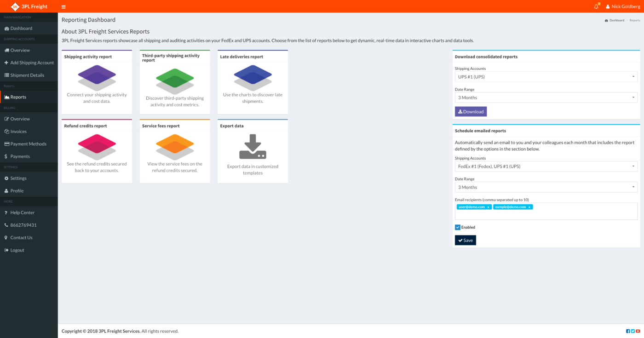Click the 'Download consolidated reports' heading
Image resolution: width=644 pixels, height=338 pixels.
[x=486, y=57]
